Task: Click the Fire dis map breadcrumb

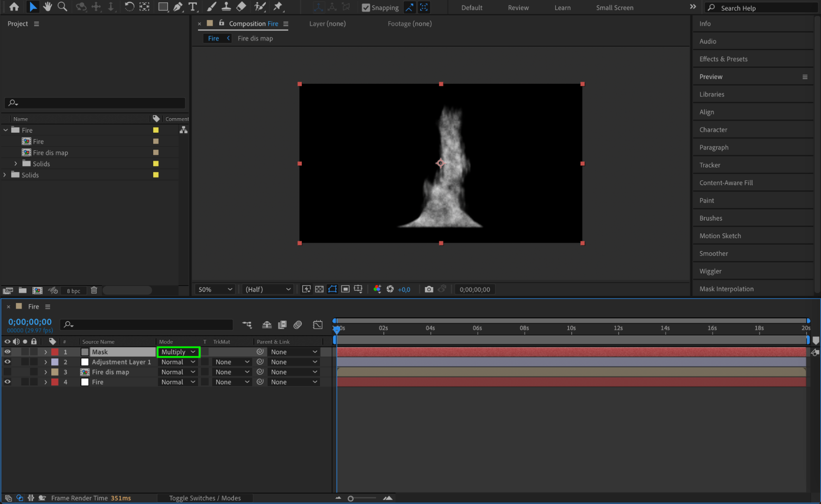Action: click(255, 38)
